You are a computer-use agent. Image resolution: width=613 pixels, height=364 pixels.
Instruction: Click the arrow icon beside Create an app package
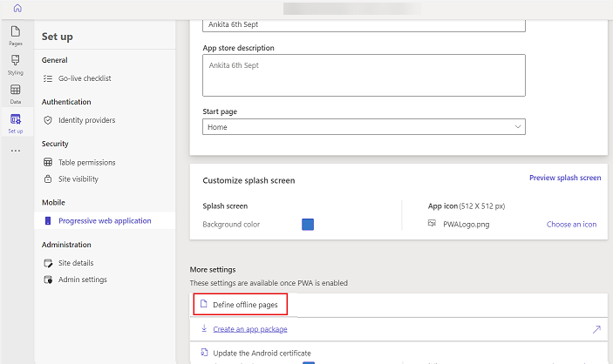(596, 329)
